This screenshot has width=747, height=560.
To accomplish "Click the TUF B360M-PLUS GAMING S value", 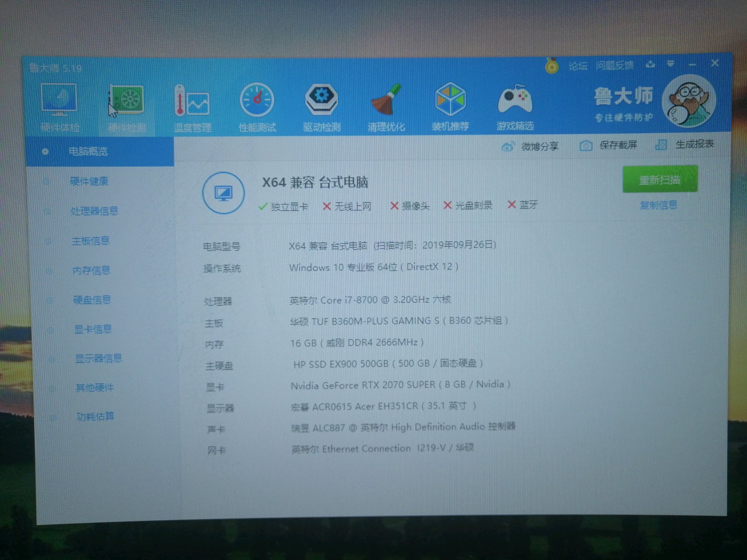I will 399,321.
